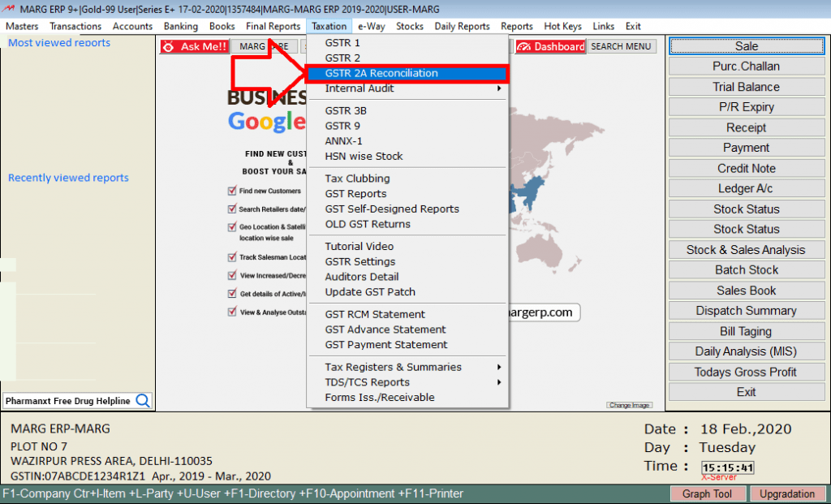
Task: Toggle the 'Track Salesman Location' checkbox
Action: tap(231, 257)
